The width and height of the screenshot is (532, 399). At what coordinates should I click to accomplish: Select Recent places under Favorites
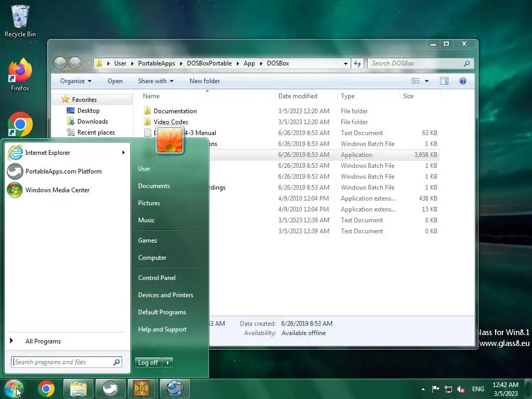[x=96, y=132]
